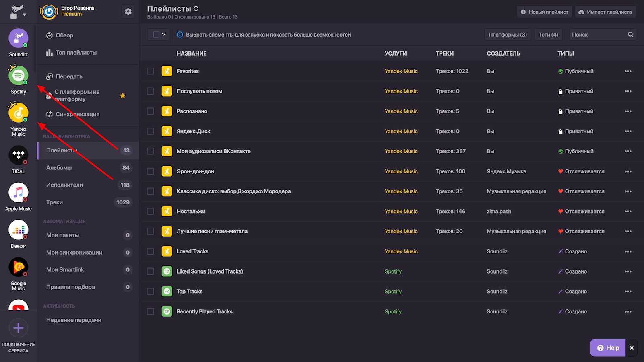644x362 pixels.
Task: Tick the checkbox for Послушать потом
Action: pos(151,91)
